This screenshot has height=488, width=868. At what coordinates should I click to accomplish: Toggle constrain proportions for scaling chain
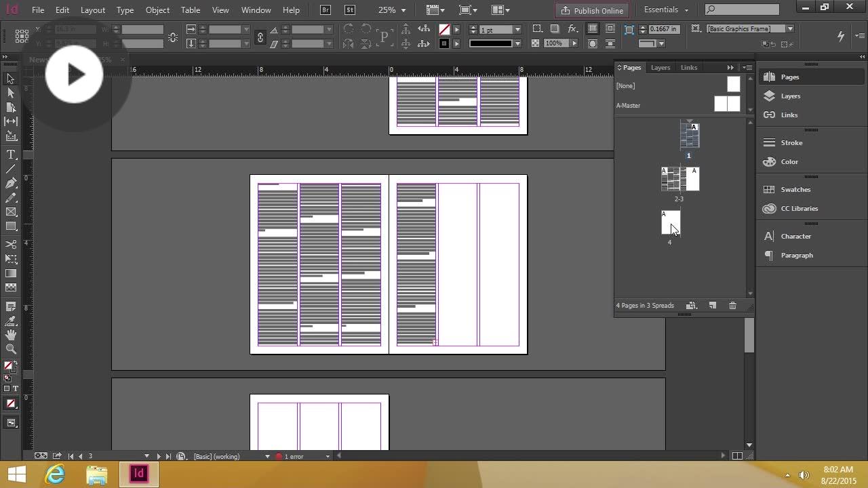pyautogui.click(x=260, y=37)
